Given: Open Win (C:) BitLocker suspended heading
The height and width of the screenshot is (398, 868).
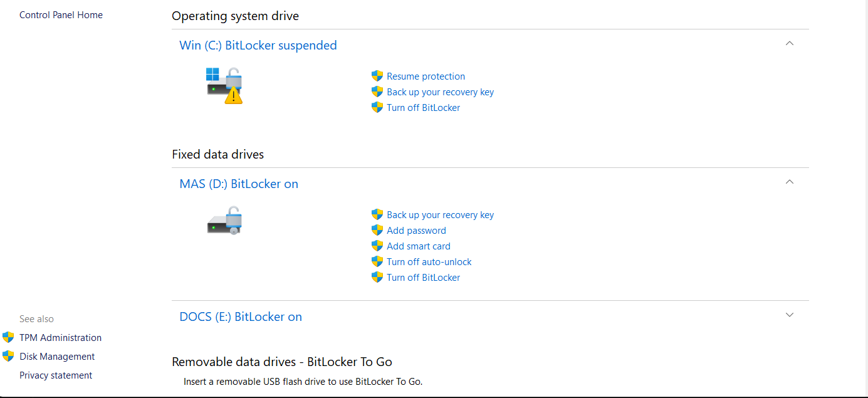Looking at the screenshot, I should pos(258,45).
